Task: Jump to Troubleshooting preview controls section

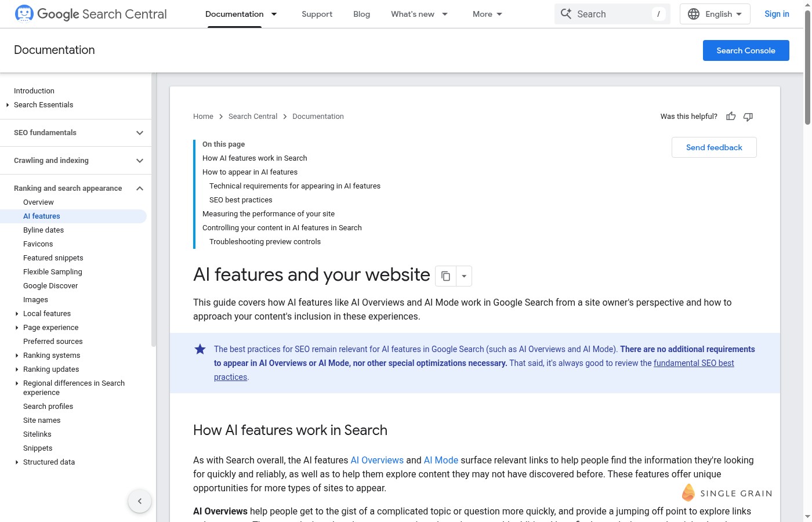Action: [x=265, y=242]
